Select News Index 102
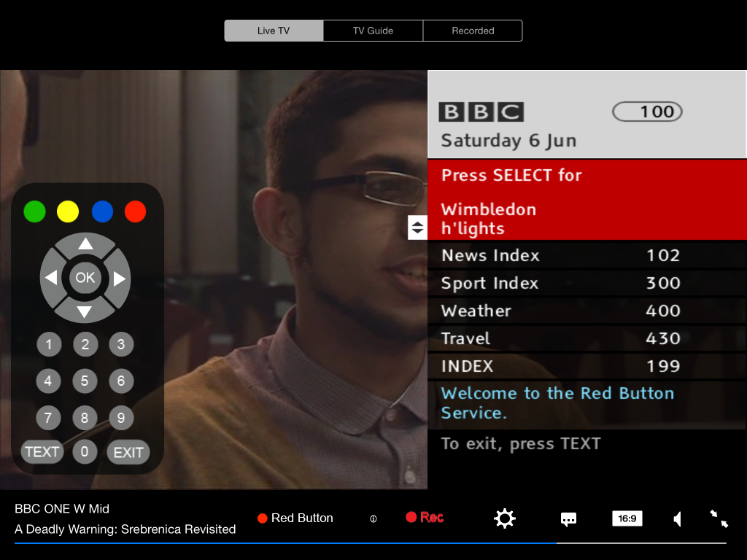Viewport: 747px width, 560px height. click(587, 255)
